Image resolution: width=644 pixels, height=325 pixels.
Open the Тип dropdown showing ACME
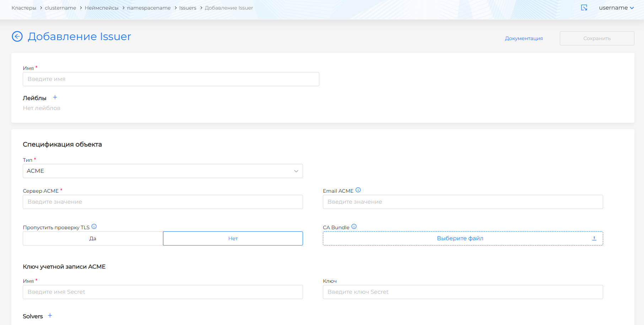163,171
